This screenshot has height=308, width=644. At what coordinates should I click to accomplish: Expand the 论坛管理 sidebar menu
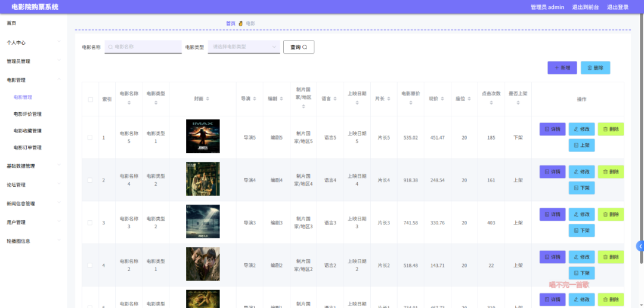pyautogui.click(x=33, y=184)
